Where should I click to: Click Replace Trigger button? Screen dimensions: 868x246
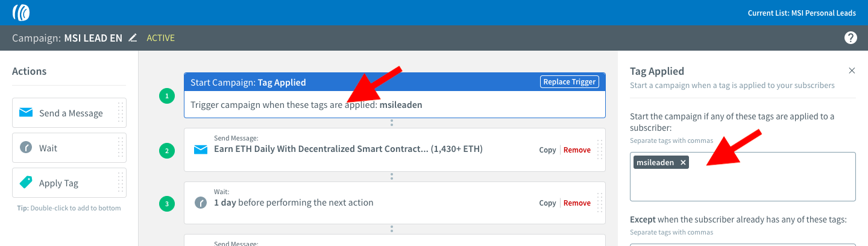569,82
